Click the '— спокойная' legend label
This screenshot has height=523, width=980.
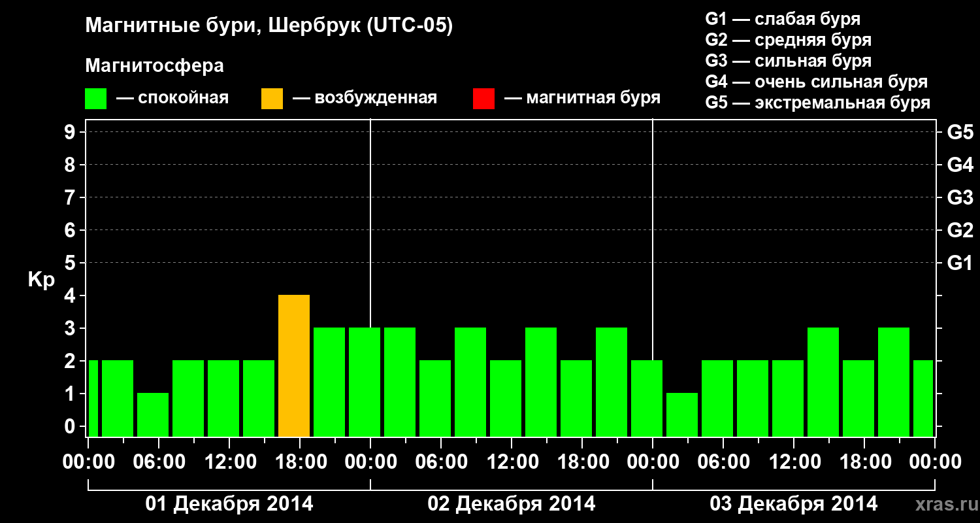tap(172, 99)
